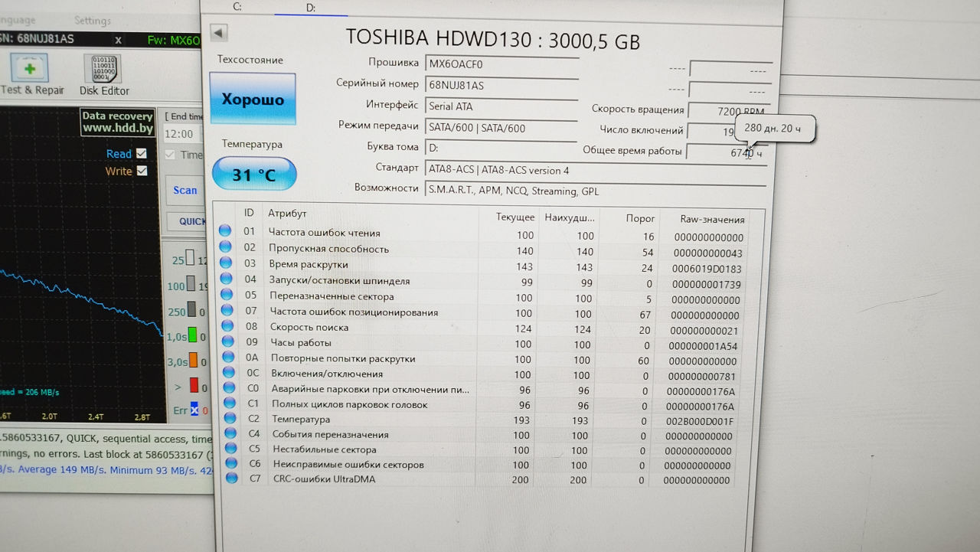
Task: Click the End time 12:00 field
Action: tap(181, 134)
